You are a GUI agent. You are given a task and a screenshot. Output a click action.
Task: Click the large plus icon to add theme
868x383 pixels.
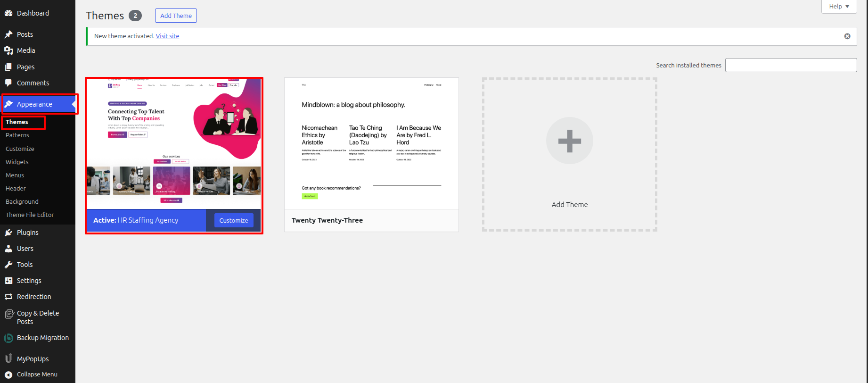[569, 141]
